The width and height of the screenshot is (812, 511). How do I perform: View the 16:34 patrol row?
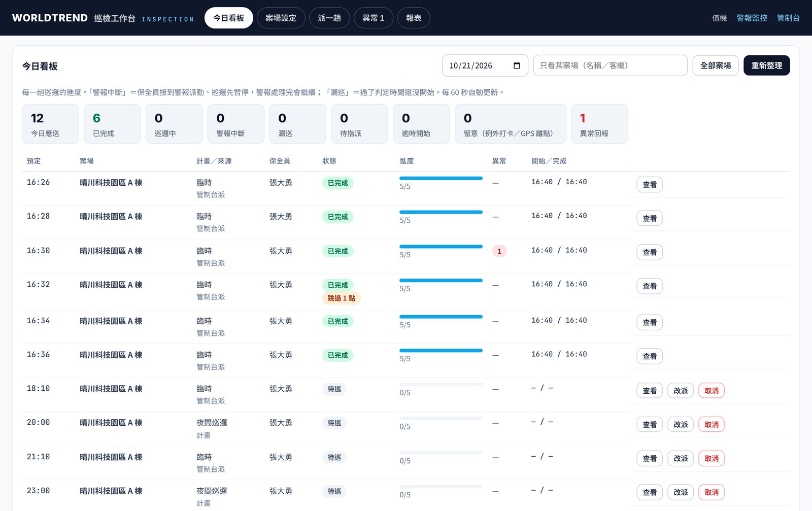(650, 322)
